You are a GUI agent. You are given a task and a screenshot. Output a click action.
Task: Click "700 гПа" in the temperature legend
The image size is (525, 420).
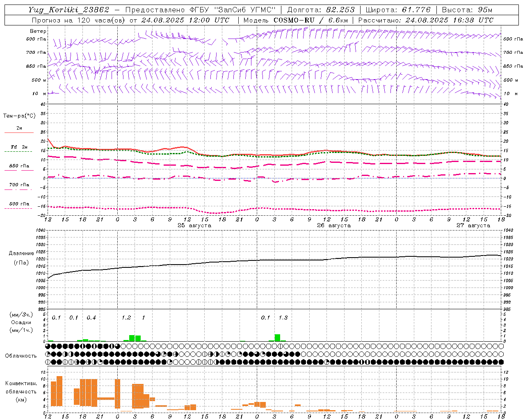point(19,185)
